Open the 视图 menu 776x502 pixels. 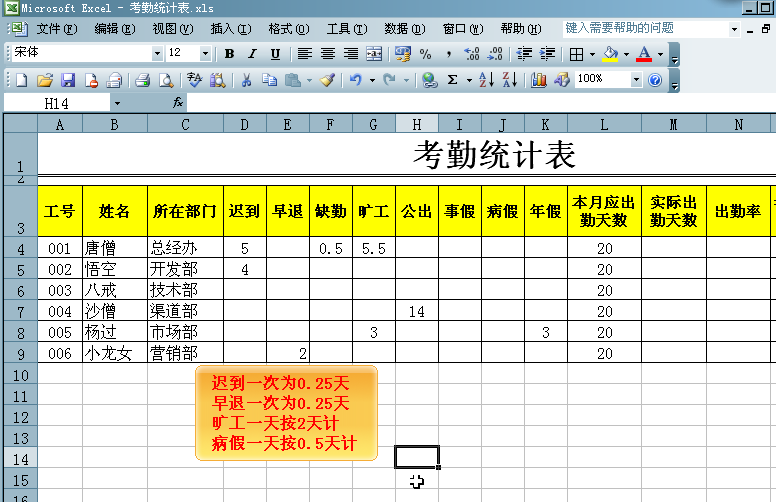(x=173, y=29)
